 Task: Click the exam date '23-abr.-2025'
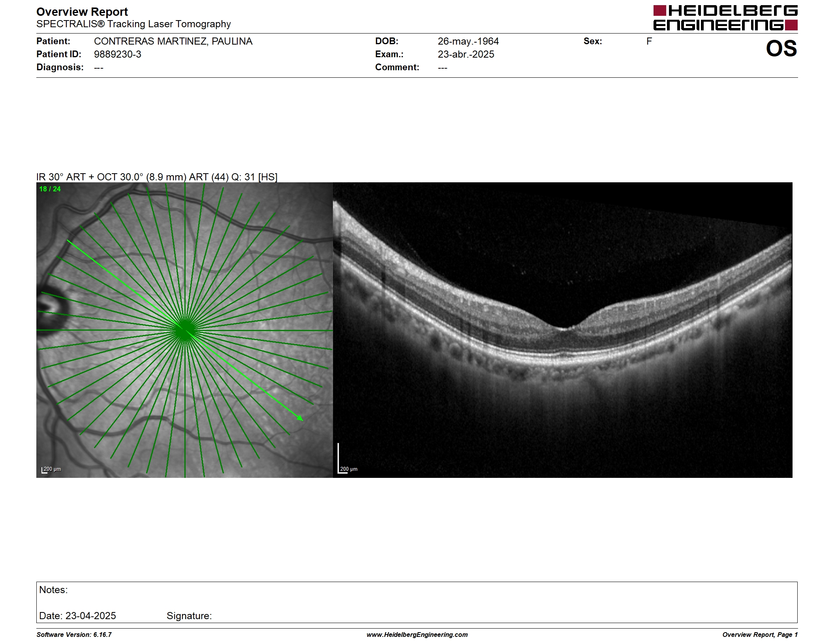(x=466, y=54)
